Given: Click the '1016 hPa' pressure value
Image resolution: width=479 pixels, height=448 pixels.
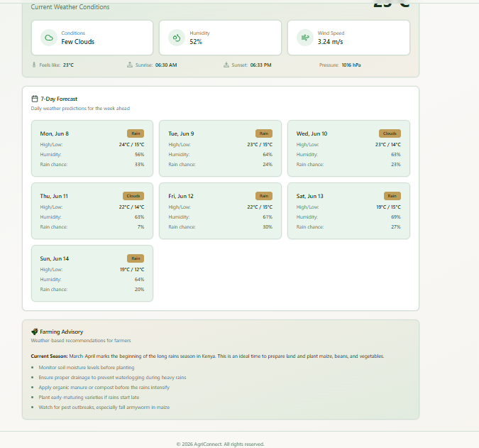Looking at the screenshot, I should (351, 65).
